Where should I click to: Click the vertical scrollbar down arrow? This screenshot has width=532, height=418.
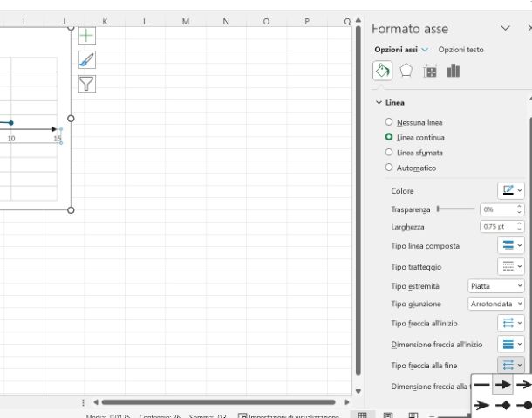click(x=358, y=392)
